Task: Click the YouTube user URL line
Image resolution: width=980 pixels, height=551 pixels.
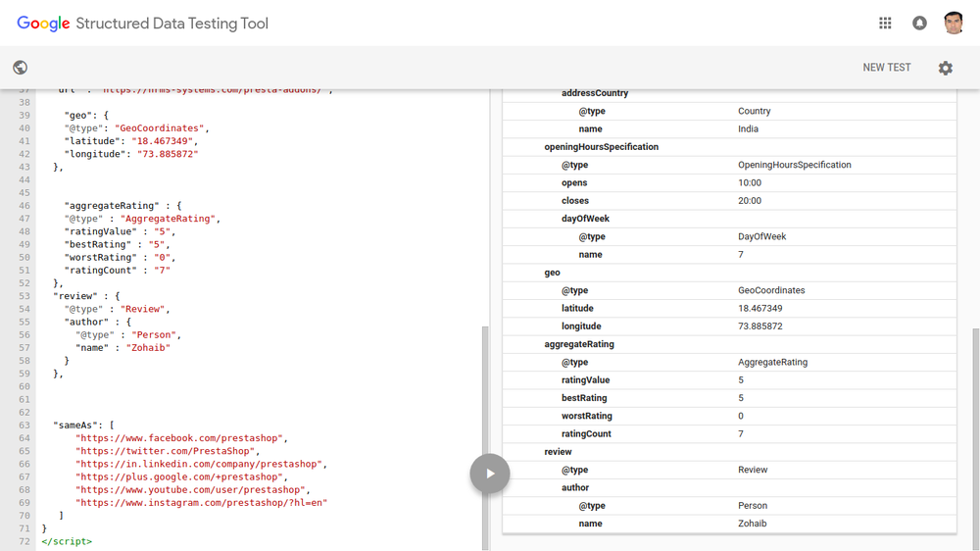Action: [x=191, y=489]
